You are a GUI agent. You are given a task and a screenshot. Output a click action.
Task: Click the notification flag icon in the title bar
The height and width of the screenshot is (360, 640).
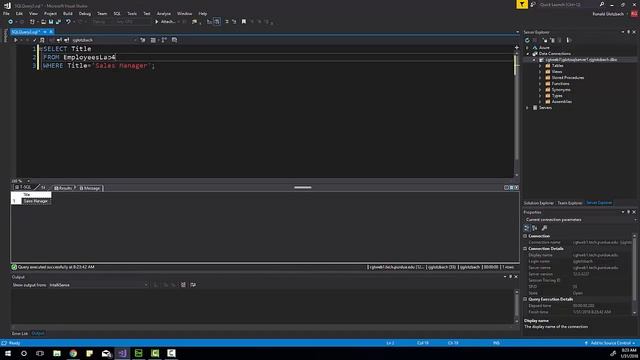point(522,4)
